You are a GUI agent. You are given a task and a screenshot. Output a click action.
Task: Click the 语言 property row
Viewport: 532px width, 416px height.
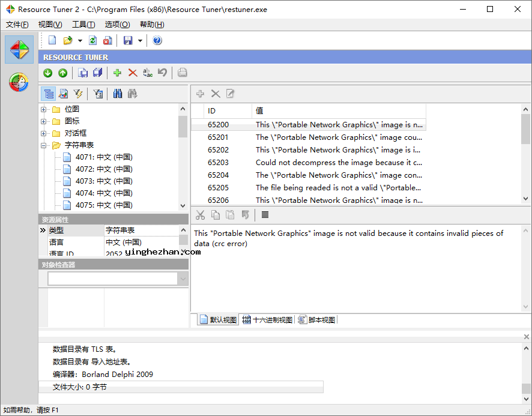109,243
